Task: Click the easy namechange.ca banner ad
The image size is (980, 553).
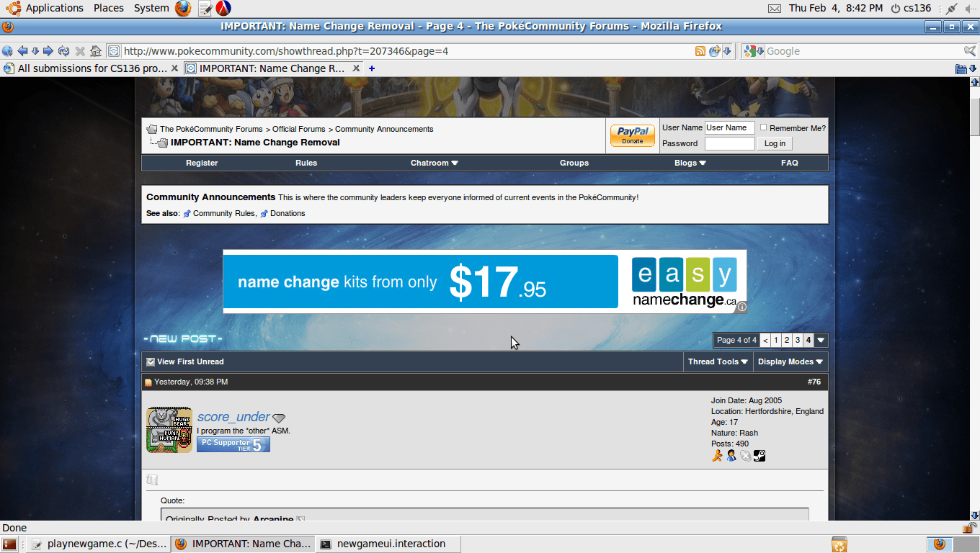Action: click(484, 282)
